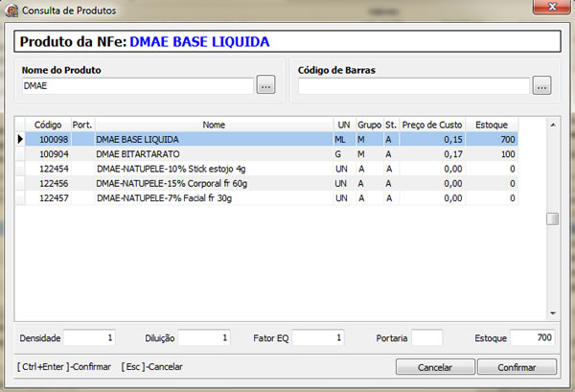Click the Nome do Produto input field
This screenshot has width=575, height=392.
tap(138, 86)
